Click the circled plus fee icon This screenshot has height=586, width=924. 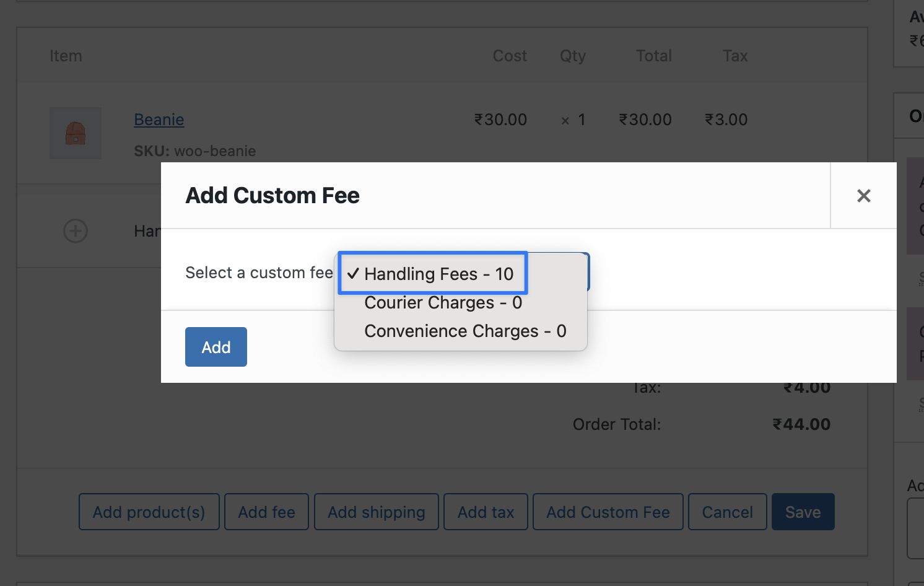tap(76, 231)
